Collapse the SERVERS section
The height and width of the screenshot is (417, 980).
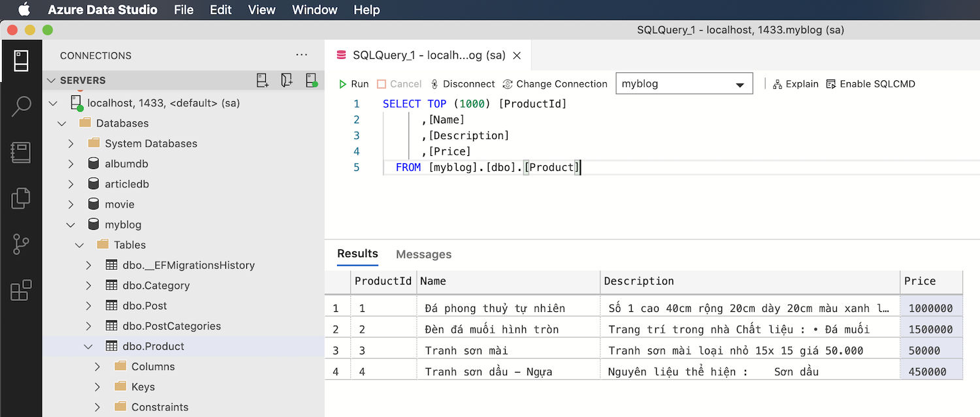pyautogui.click(x=51, y=80)
